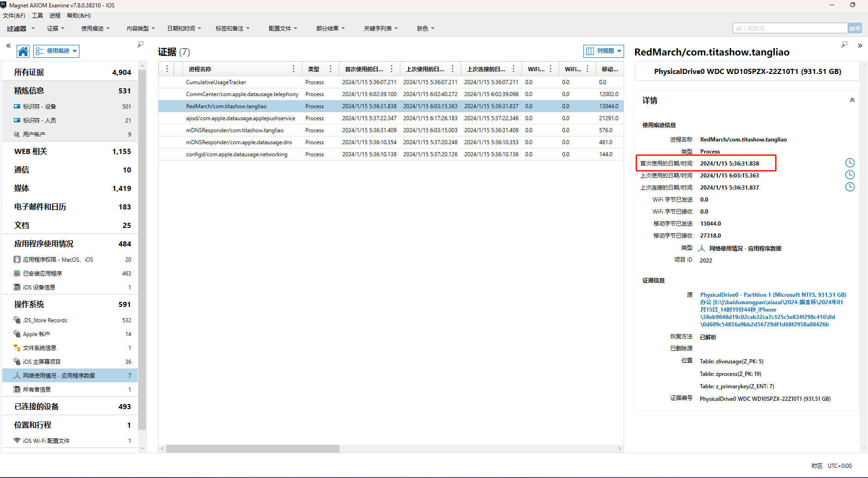Collapse the left navigation panel chevrons
The height and width of the screenshot is (478, 868).
8,46
